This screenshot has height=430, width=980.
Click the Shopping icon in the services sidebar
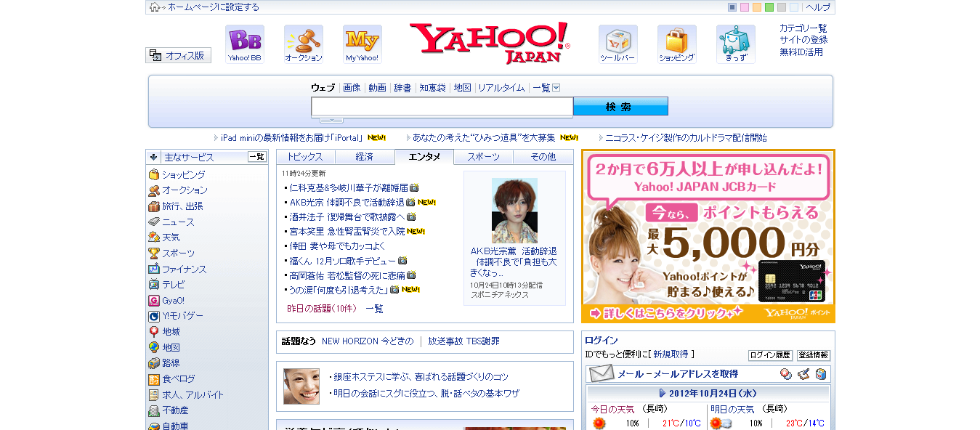(x=154, y=175)
